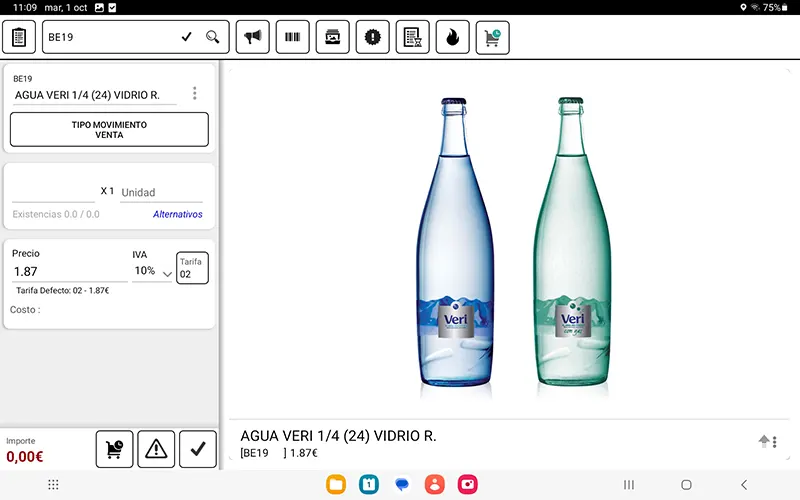Open the Alternativos link
800x500 pixels.
pyautogui.click(x=178, y=214)
